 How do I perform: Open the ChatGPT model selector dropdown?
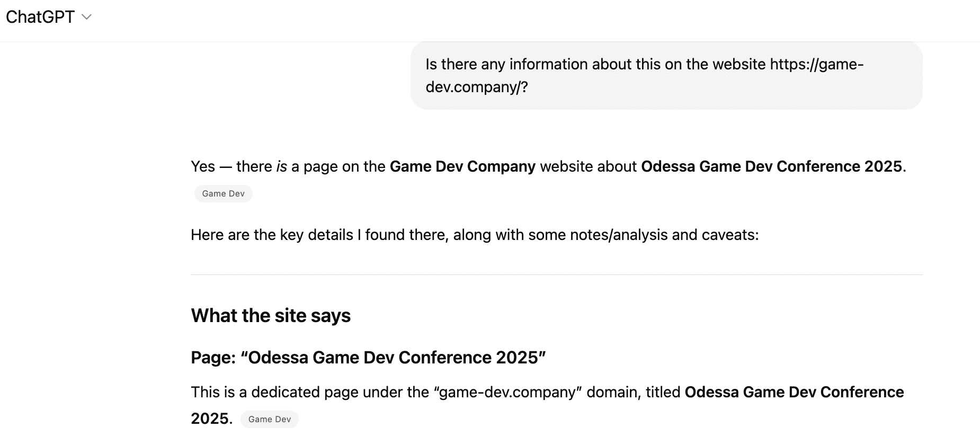click(48, 17)
